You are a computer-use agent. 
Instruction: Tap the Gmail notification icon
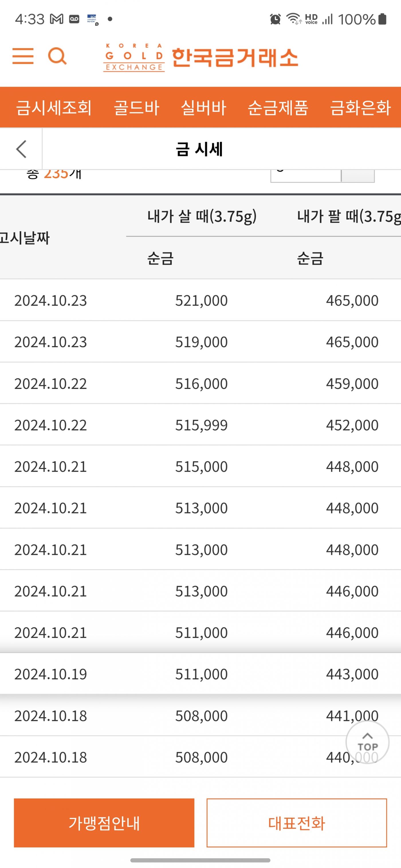pyautogui.click(x=57, y=19)
